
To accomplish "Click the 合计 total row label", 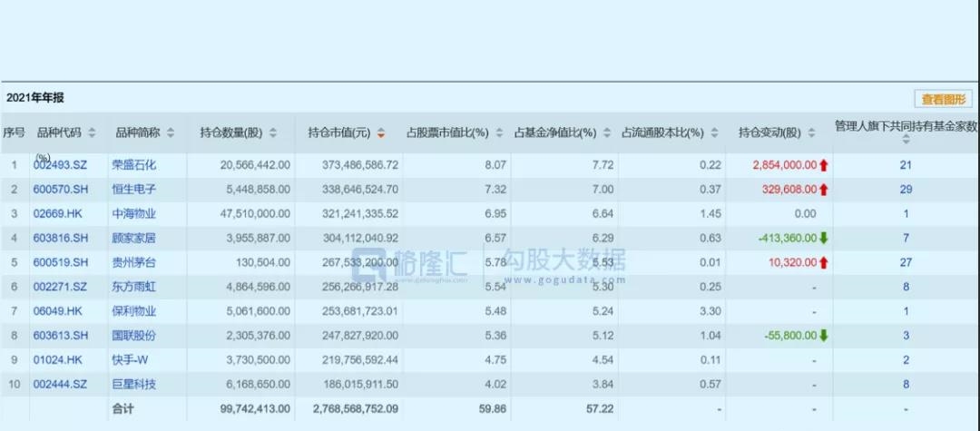I will [123, 409].
